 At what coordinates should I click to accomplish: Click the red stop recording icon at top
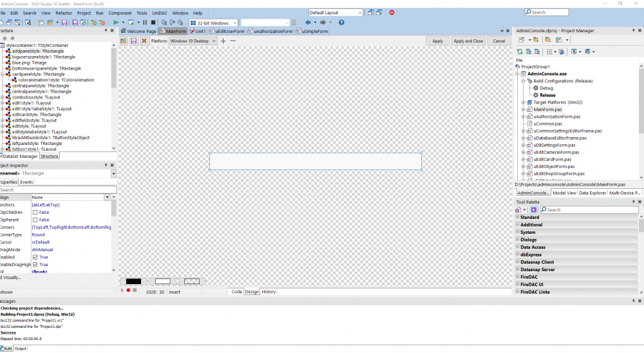coord(392,12)
